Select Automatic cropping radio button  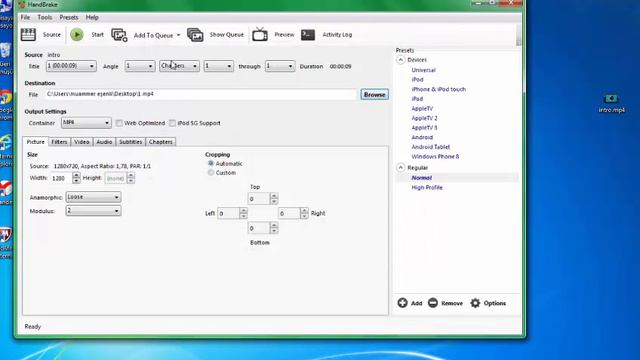211,163
